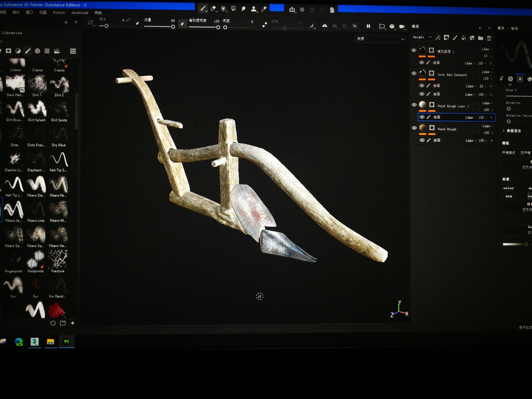
Task: Add a fill layer with the bucket icon
Action: point(463,38)
